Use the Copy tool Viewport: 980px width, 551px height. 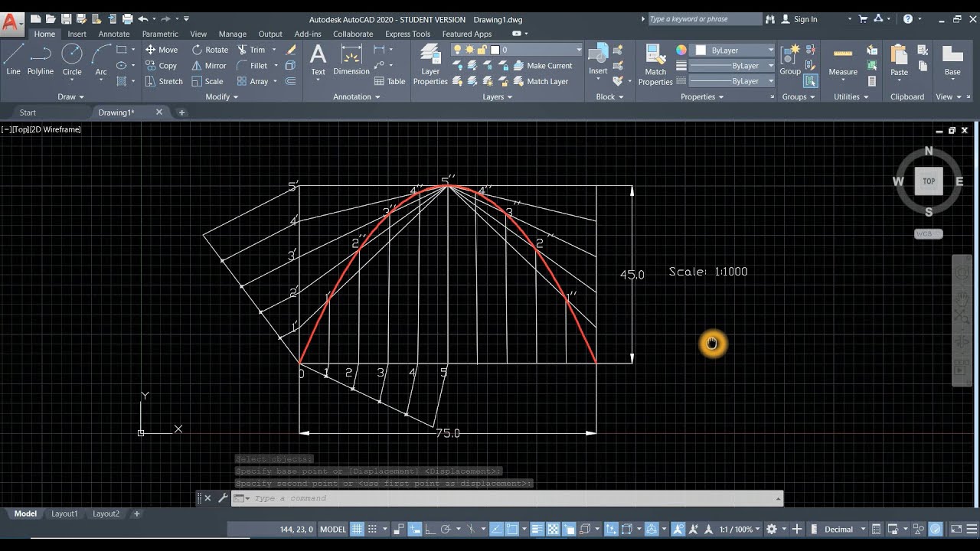click(162, 66)
